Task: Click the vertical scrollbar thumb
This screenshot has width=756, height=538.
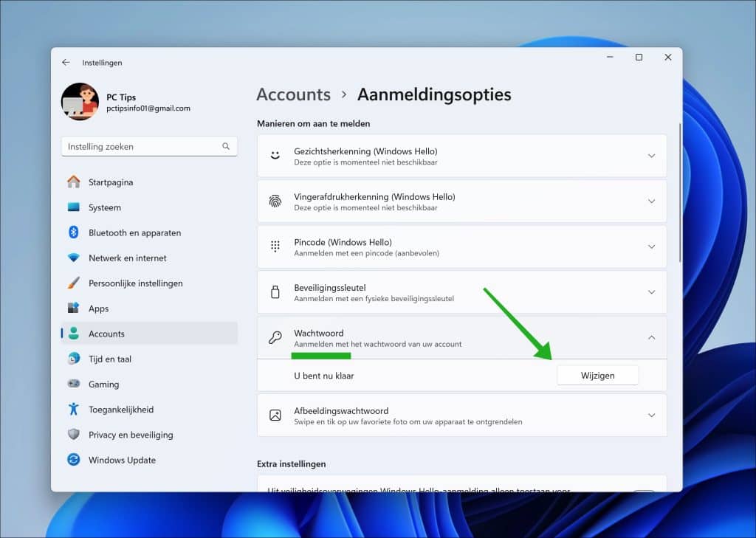Action: [x=680, y=193]
